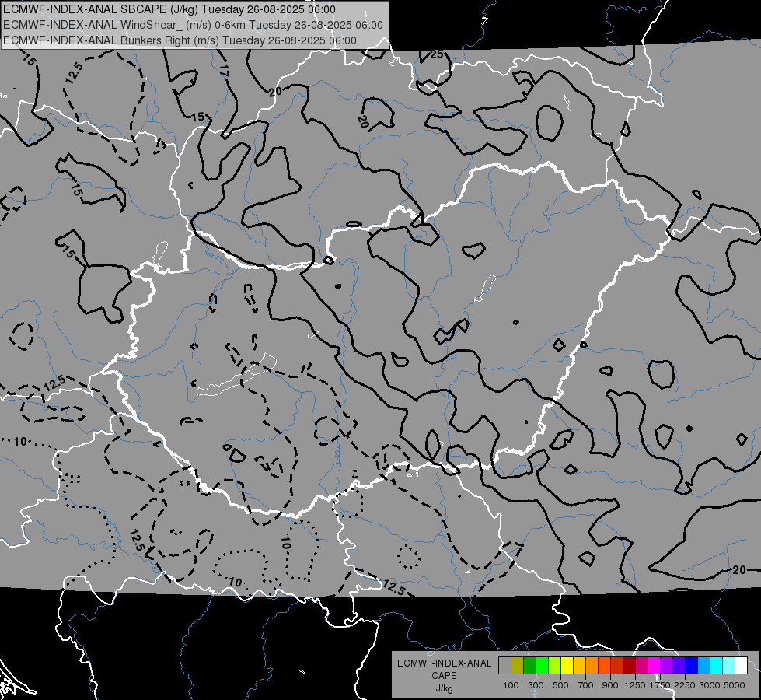Click the 25 contour label on the map

point(436,54)
